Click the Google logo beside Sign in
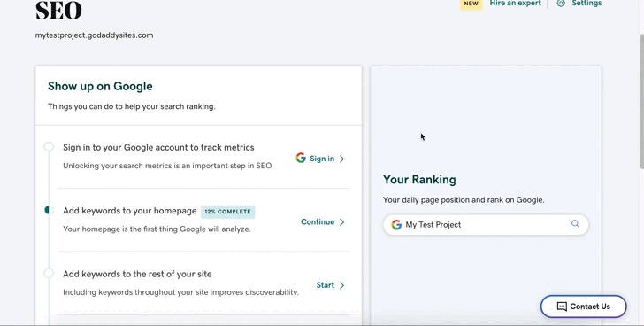Image resolution: width=644 pixels, height=326 pixels. (x=301, y=158)
